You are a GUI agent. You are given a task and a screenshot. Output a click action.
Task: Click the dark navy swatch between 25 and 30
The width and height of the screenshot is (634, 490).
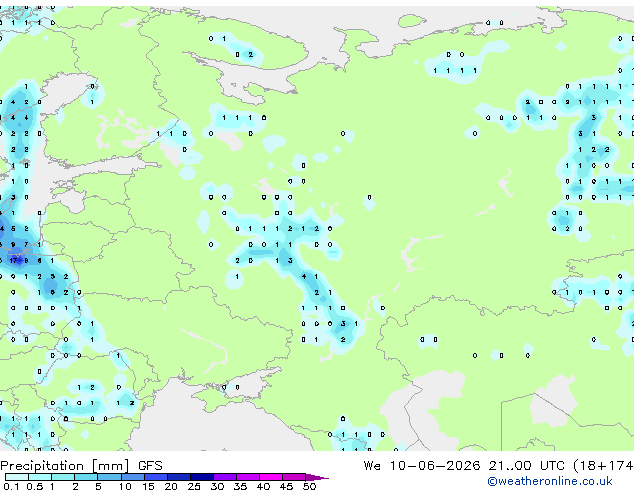pyautogui.click(x=202, y=477)
